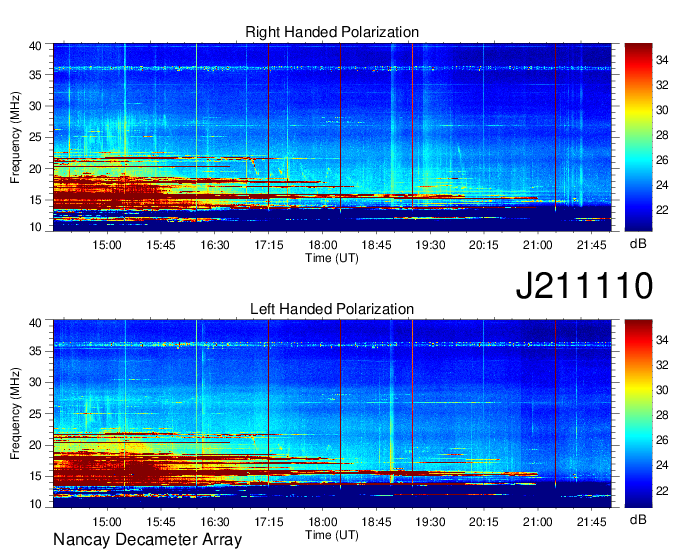Screen dimensions: 680x552
Task: Click the 25 MHz frequency tick of Left Handed plot
Action: click(x=36, y=414)
